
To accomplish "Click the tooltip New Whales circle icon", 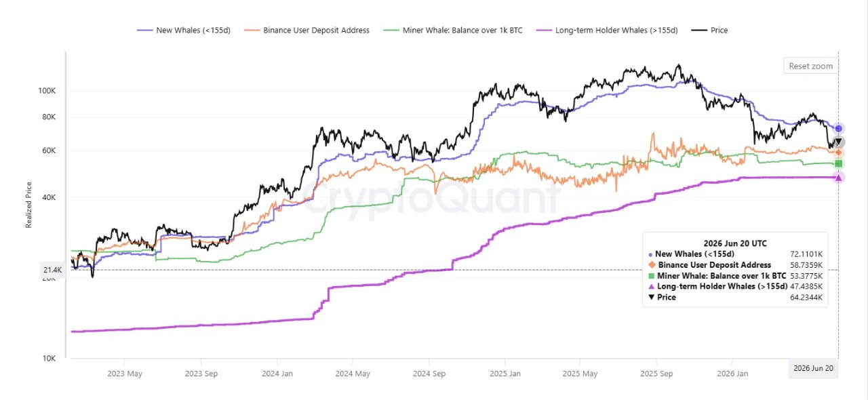I will 651,254.
